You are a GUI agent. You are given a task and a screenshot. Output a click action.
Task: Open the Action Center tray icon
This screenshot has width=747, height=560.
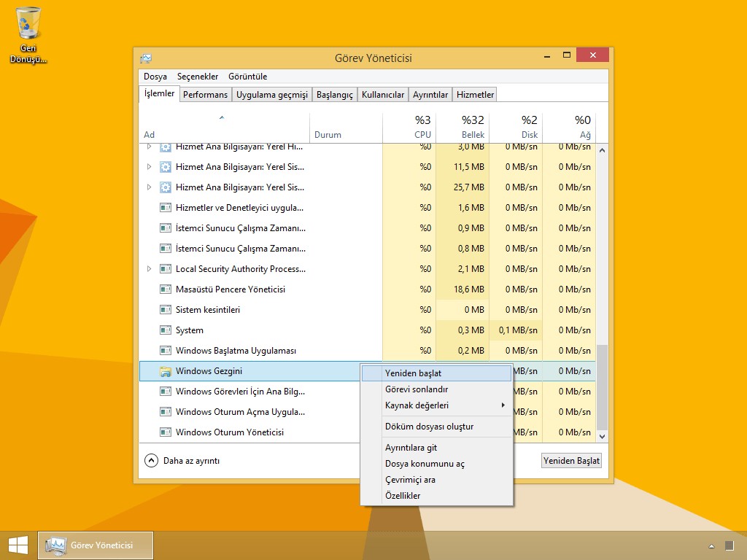point(729,545)
